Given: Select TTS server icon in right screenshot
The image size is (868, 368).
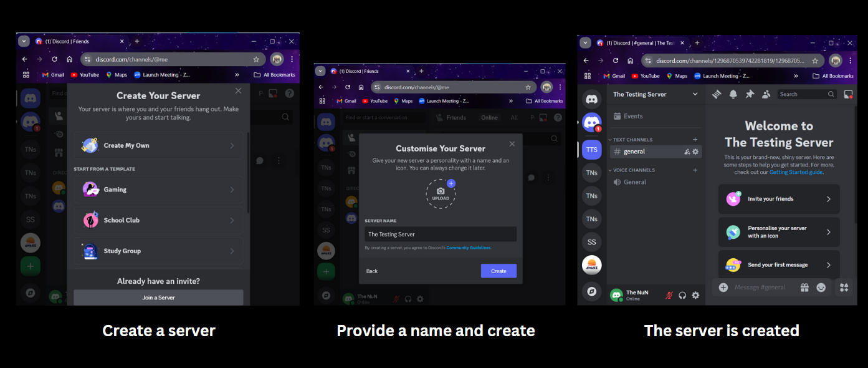Looking at the screenshot, I should click(x=592, y=150).
